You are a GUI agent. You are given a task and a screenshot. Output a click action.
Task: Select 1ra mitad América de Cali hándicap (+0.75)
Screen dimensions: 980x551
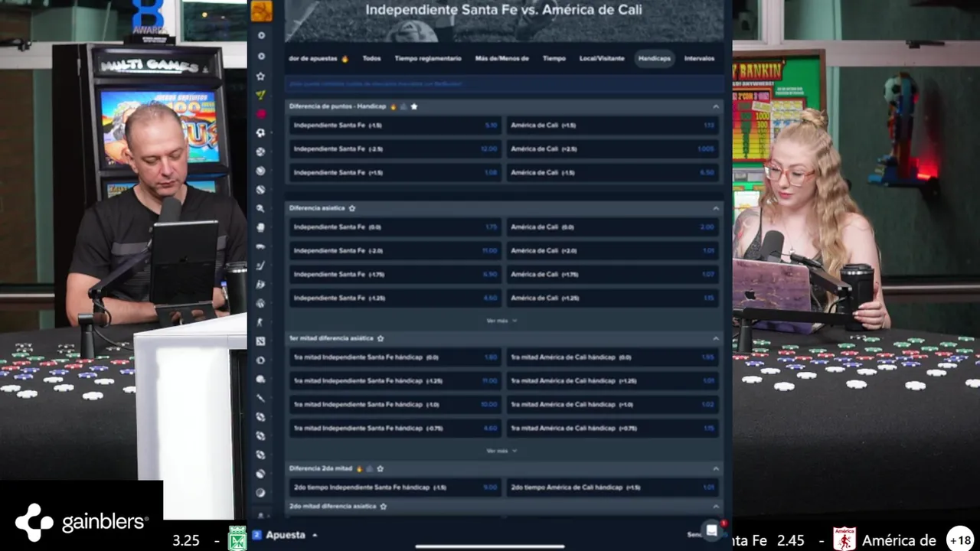pos(612,429)
